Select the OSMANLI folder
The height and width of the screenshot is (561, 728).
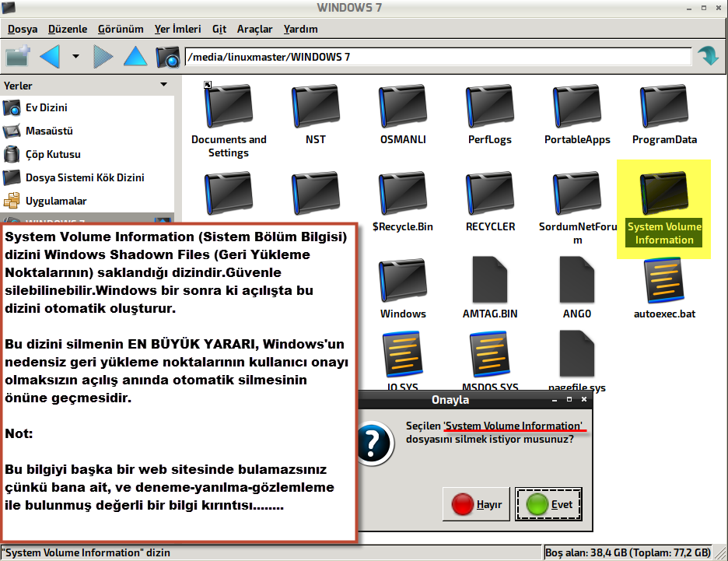403,114
